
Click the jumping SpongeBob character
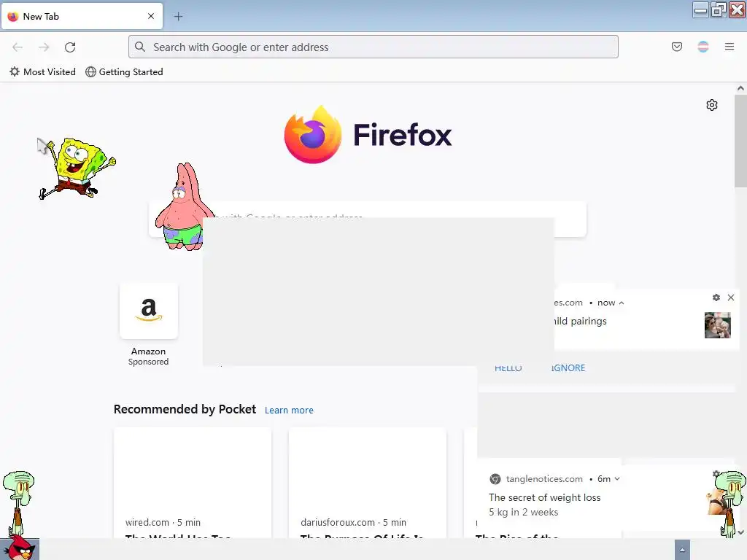77,168
